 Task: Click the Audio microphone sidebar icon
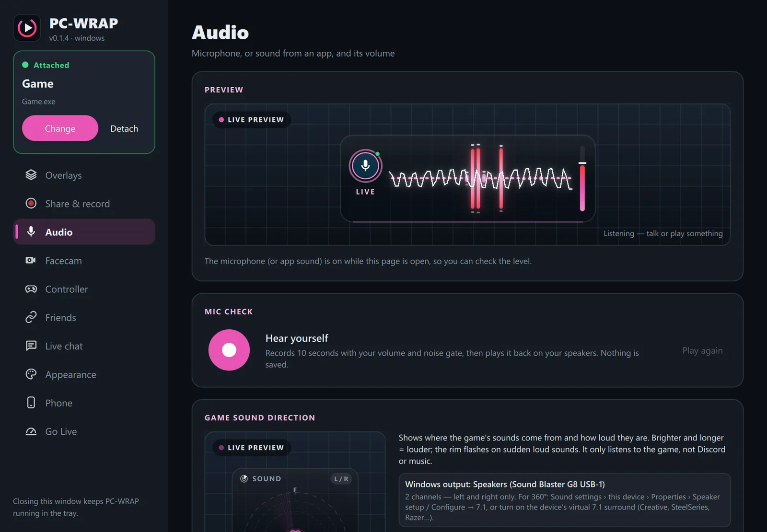coord(31,231)
